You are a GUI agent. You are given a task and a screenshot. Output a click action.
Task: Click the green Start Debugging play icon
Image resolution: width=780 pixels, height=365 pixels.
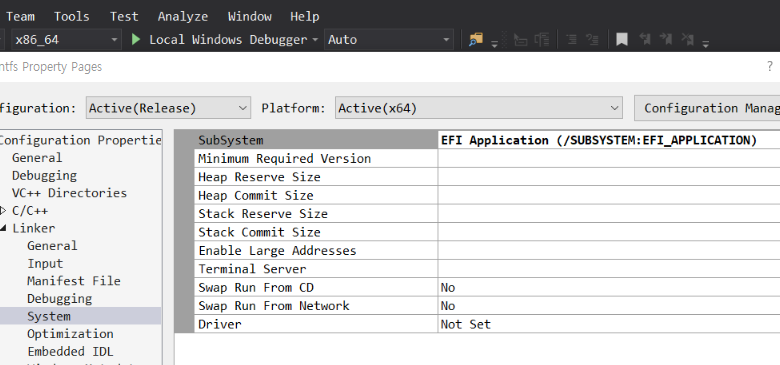pyautogui.click(x=136, y=39)
